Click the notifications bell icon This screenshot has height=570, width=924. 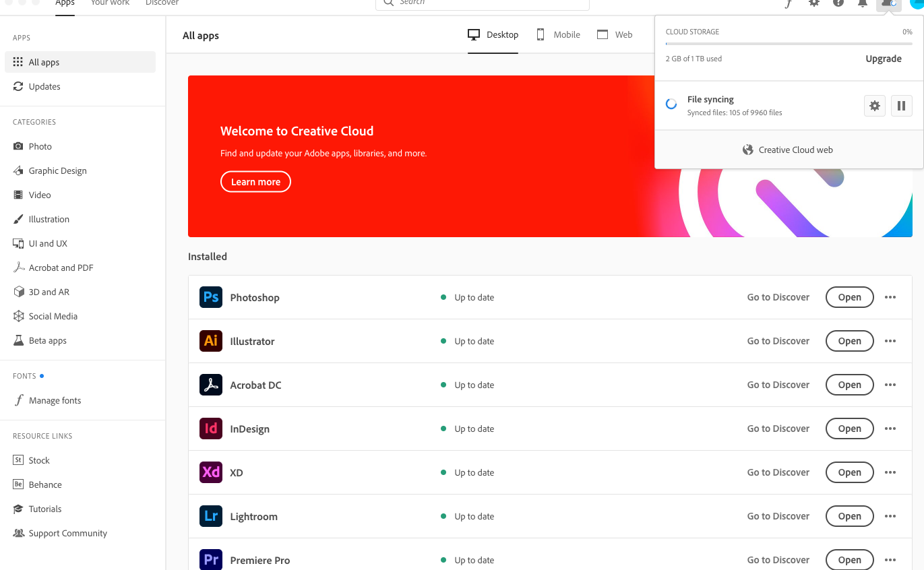pyautogui.click(x=862, y=3)
